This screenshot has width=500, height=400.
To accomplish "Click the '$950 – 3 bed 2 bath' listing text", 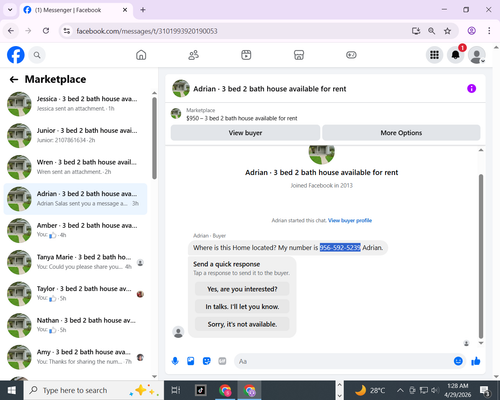I will [x=242, y=118].
